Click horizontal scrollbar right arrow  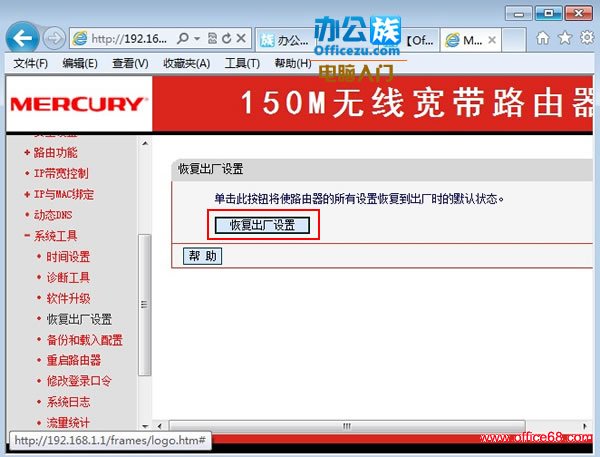(585, 426)
